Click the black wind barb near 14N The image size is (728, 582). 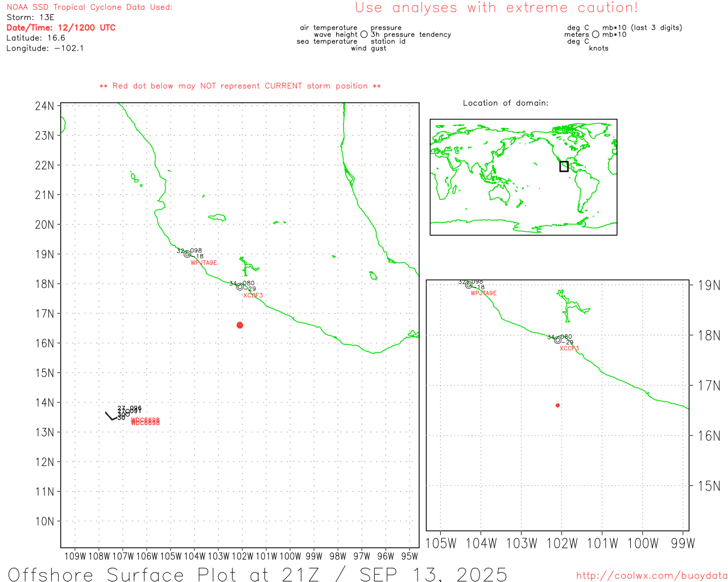tap(110, 415)
